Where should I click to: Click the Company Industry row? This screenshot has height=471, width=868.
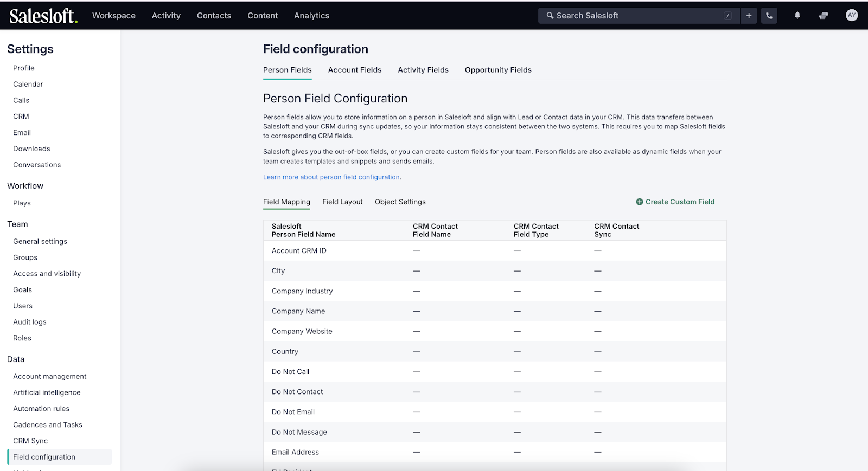[x=495, y=291]
